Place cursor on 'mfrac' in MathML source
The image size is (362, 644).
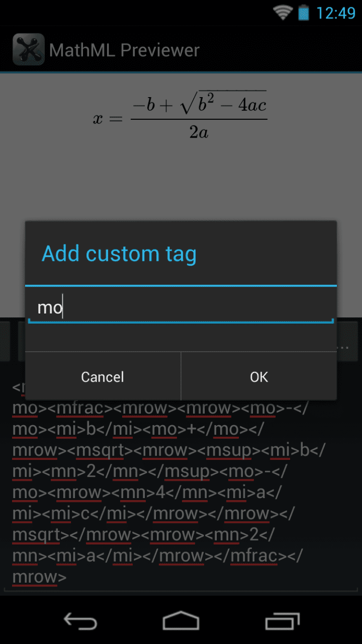pyautogui.click(x=80, y=408)
